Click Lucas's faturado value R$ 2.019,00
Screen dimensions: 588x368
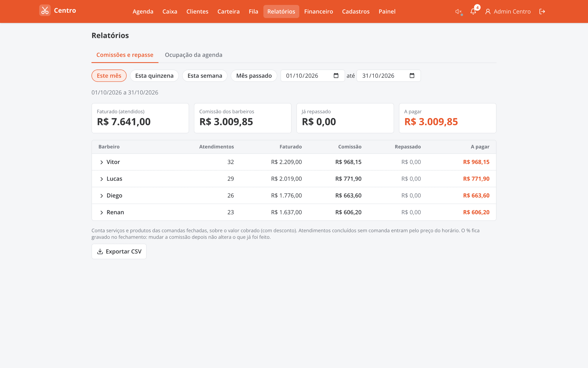pyautogui.click(x=286, y=179)
